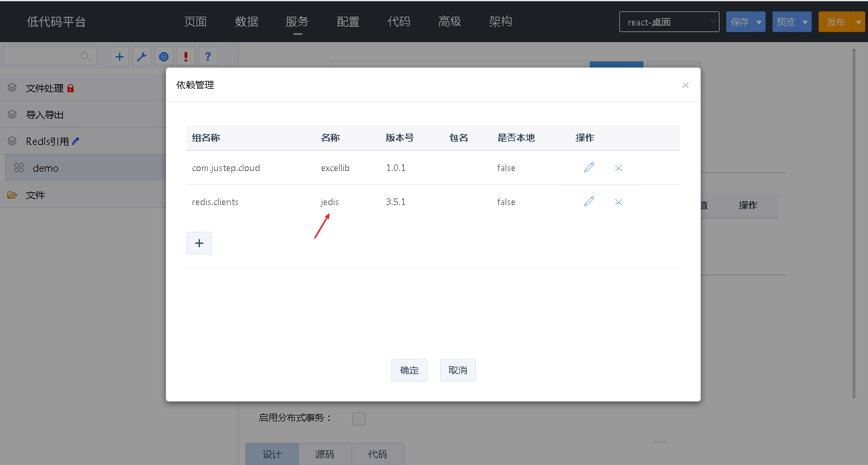868x465 pixels.
Task: Switch to the bottom 代码 tab
Action: [378, 454]
